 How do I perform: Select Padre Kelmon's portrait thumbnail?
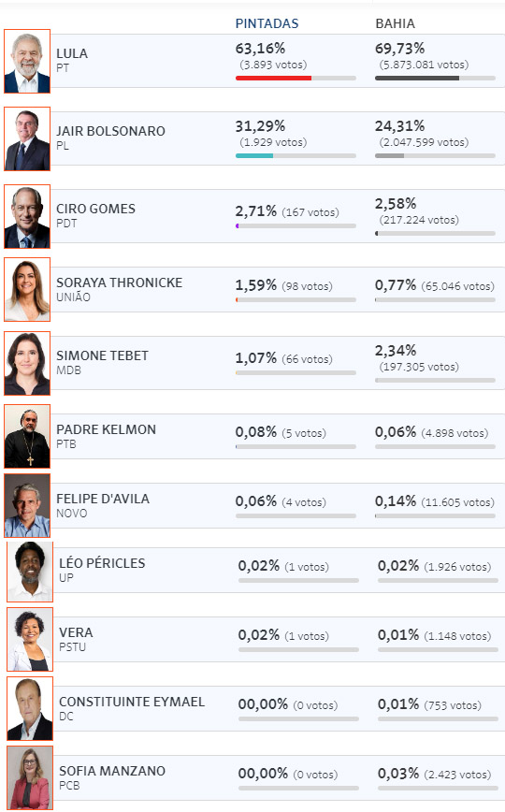pos(27,437)
